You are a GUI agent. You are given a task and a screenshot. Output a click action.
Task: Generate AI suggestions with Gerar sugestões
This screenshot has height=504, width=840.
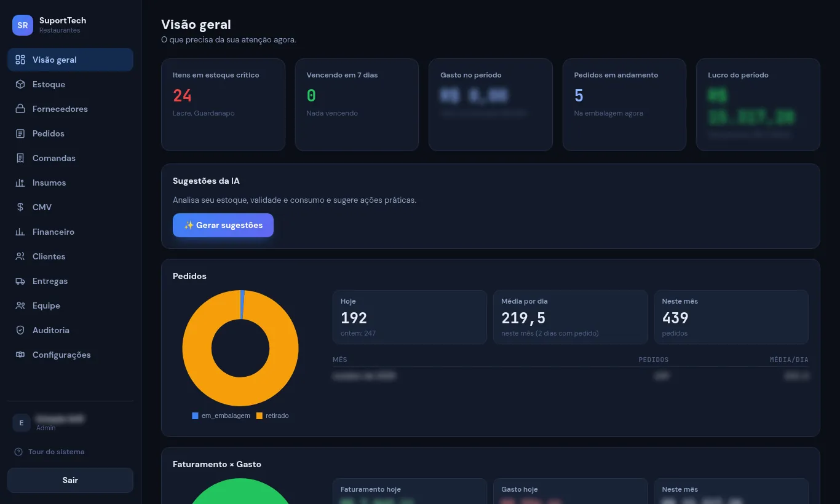click(x=223, y=225)
